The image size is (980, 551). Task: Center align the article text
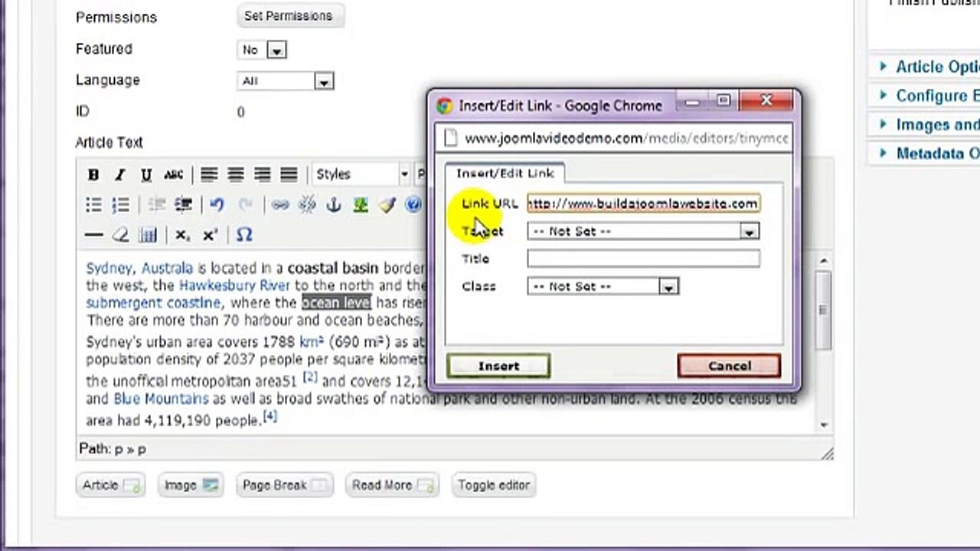pos(236,174)
